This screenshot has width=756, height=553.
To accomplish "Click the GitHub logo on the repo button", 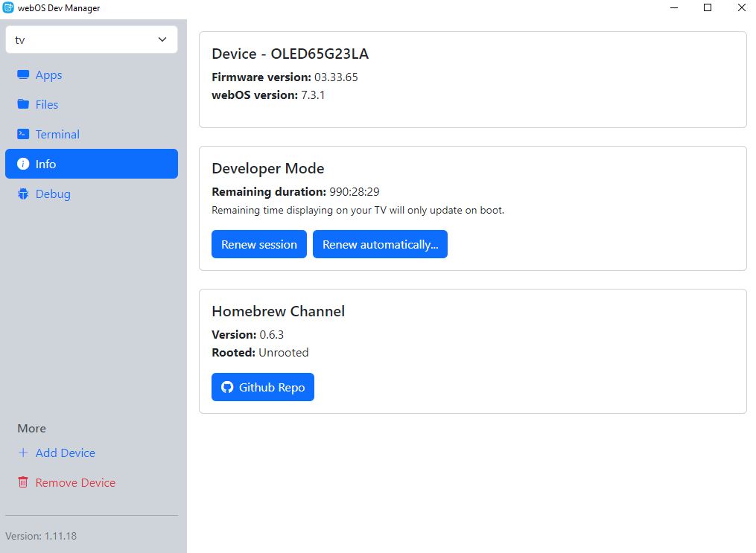I will [228, 387].
